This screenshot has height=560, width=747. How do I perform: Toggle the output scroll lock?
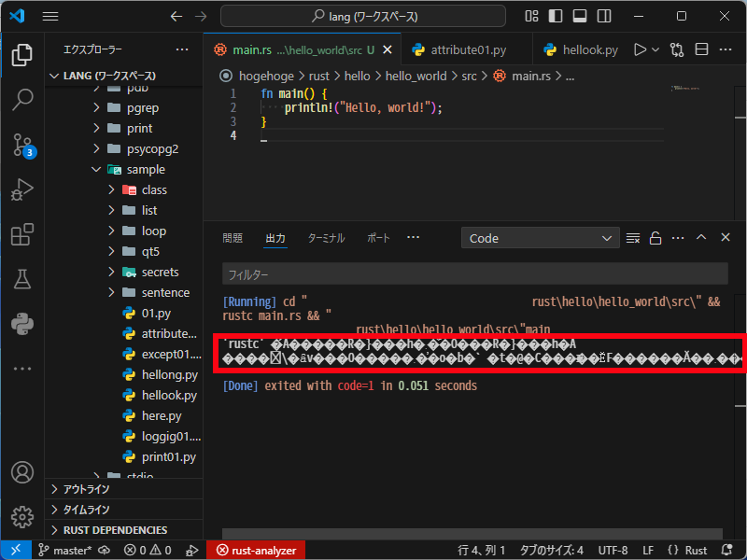pos(655,238)
